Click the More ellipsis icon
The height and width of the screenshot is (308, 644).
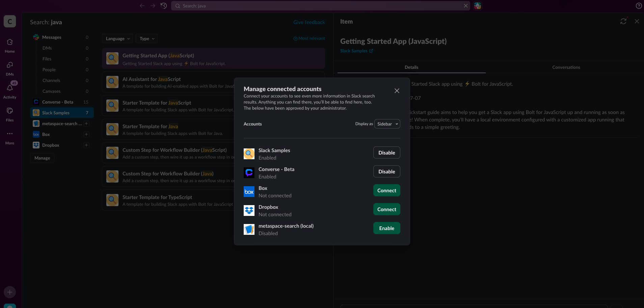click(x=10, y=134)
